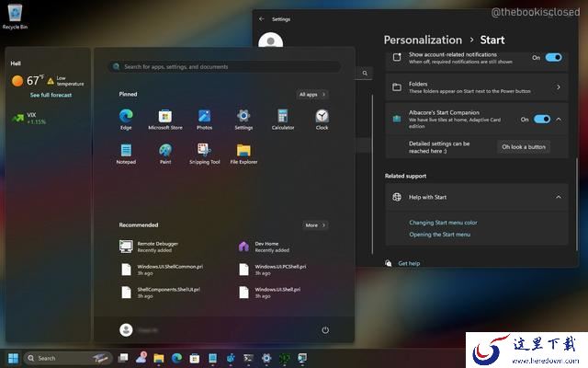Click the Settings window scrollbar
This screenshot has width=588, height=368.
pyautogui.click(x=577, y=204)
